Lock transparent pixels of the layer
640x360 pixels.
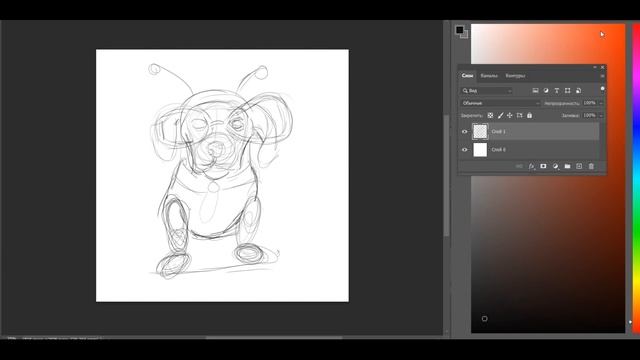pos(490,116)
